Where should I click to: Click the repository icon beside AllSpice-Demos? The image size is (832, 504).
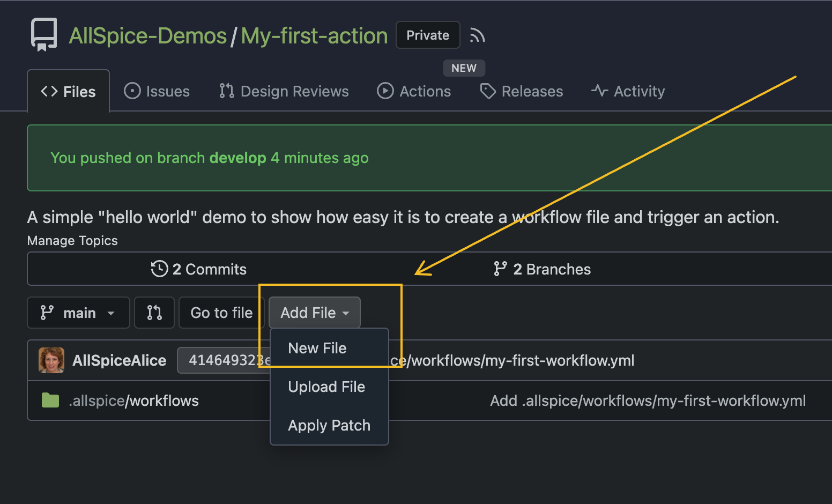pos(44,35)
